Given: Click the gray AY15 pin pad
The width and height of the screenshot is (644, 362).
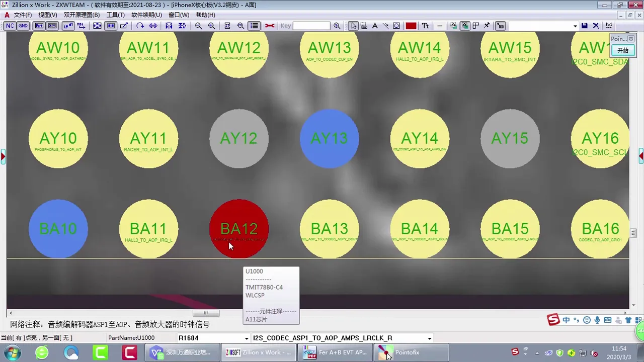Looking at the screenshot, I should 510,139.
